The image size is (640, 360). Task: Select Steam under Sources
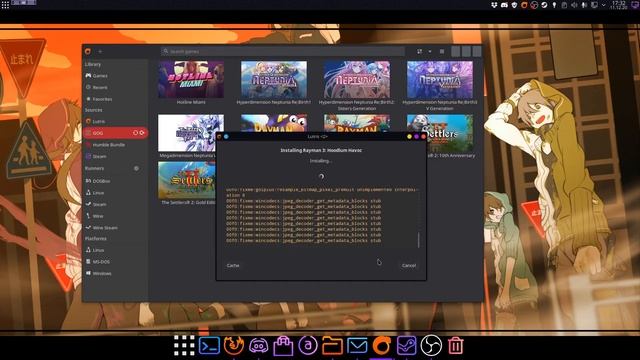tap(115, 156)
